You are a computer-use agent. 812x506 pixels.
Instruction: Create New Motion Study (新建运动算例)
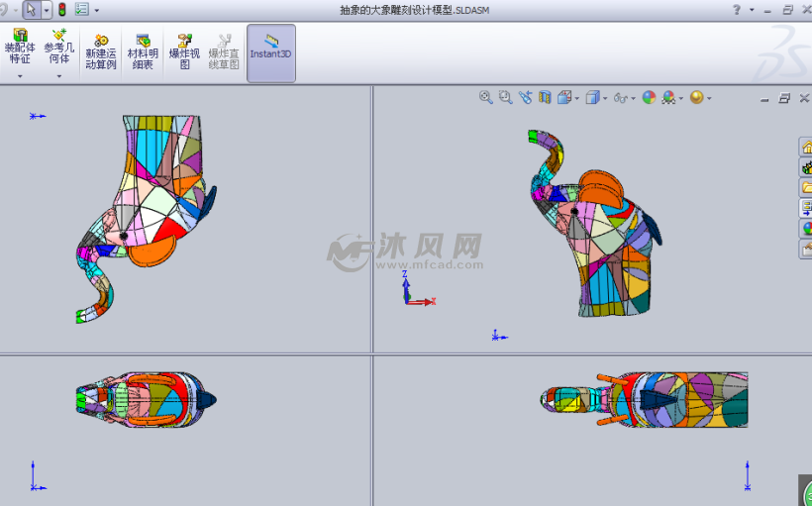click(x=101, y=51)
